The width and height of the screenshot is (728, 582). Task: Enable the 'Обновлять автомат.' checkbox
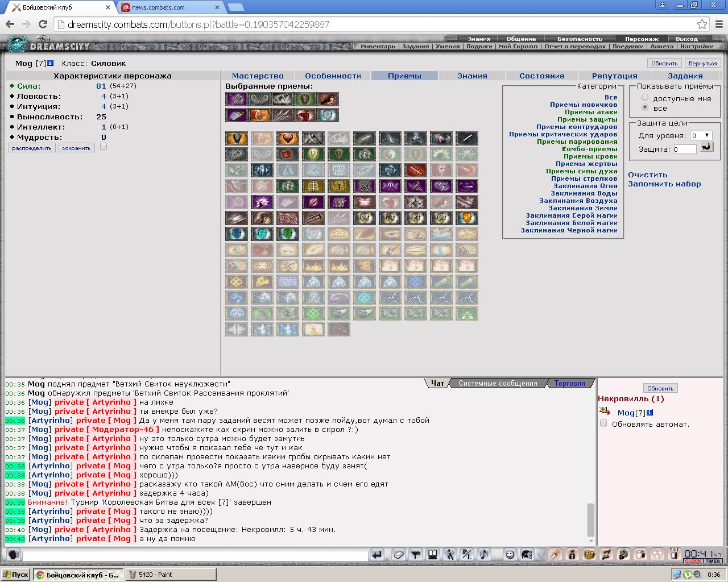click(603, 423)
